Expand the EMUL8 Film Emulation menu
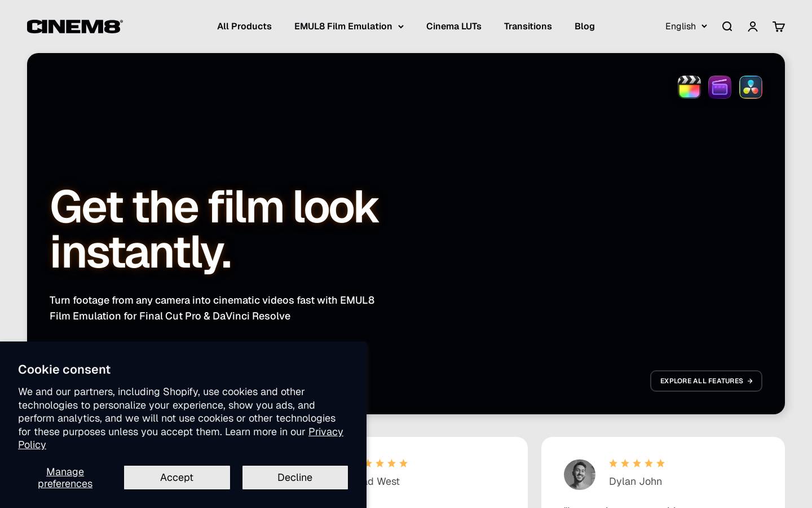The image size is (812, 508). click(349, 27)
